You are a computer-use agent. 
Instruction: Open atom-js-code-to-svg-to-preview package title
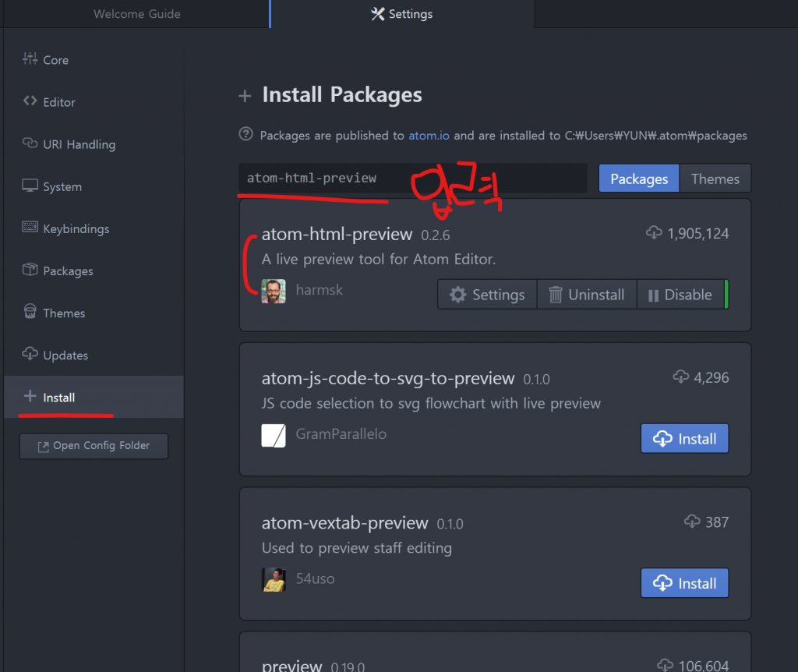tap(388, 378)
